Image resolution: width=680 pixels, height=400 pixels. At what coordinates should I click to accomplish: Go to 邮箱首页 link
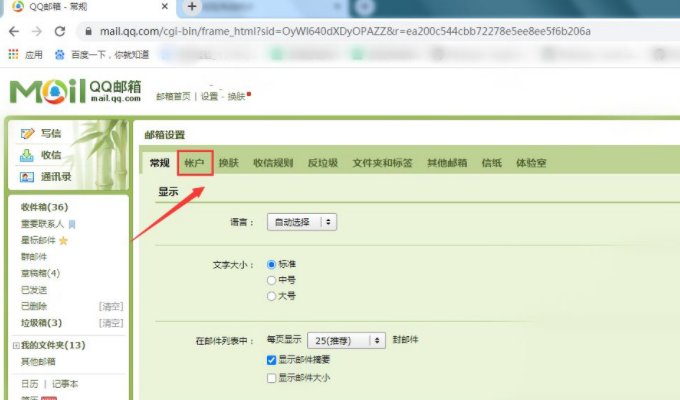coord(173,96)
